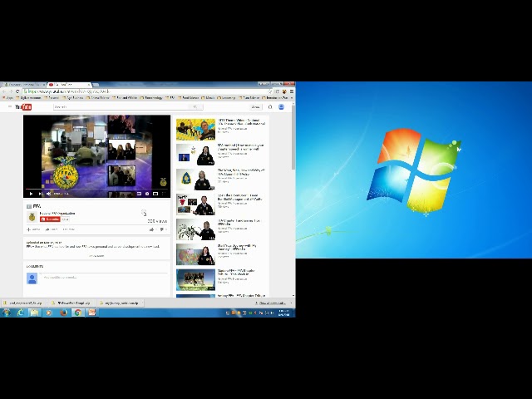Image resolution: width=532 pixels, height=399 pixels.
Task: Open second downloaded zip in download bar
Action: [71, 303]
